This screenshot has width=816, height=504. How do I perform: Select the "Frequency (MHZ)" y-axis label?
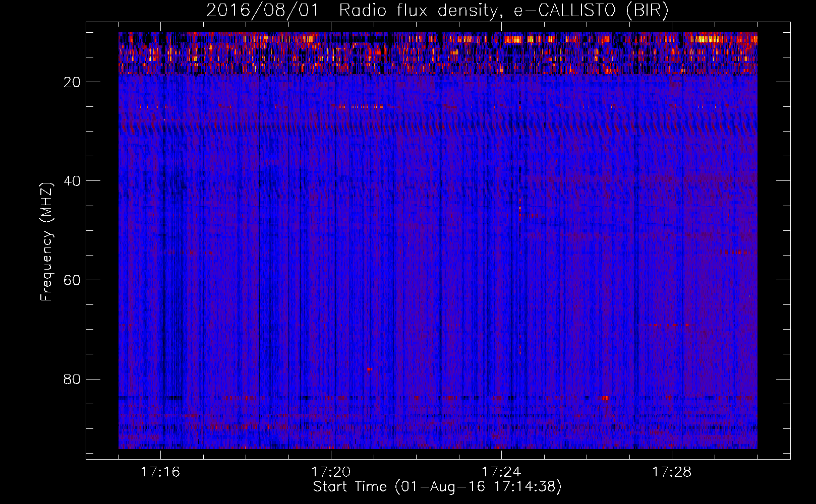point(46,242)
